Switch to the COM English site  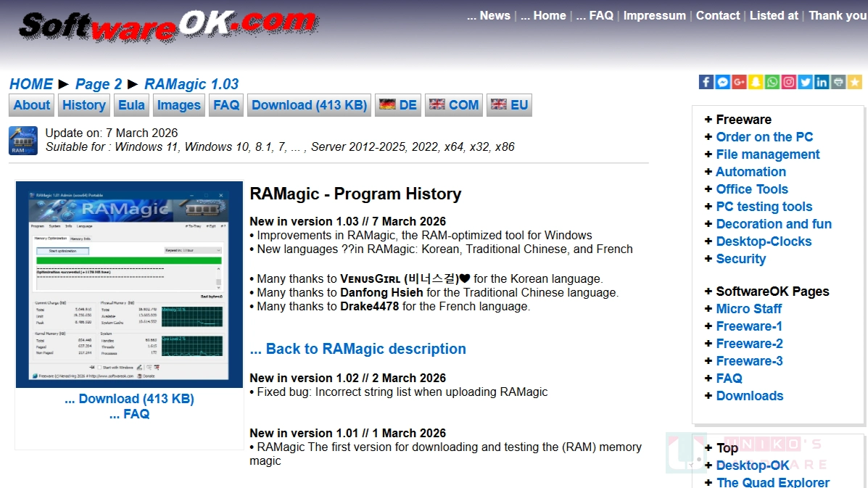coord(453,105)
